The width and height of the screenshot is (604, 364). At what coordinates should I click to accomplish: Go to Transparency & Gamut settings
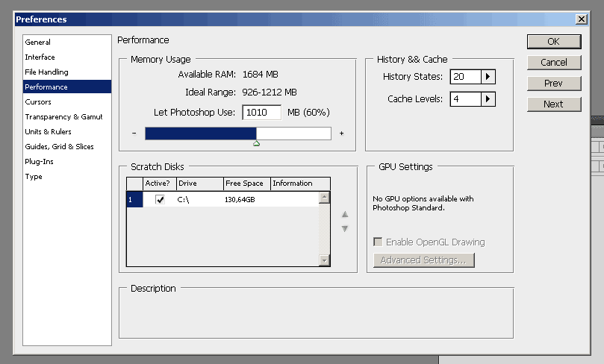click(63, 117)
